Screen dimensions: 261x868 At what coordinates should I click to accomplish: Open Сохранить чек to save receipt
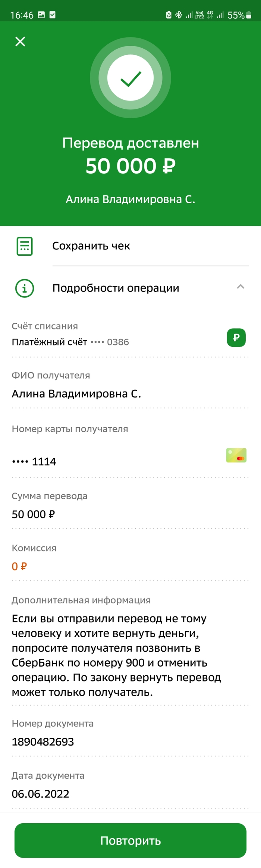tap(91, 246)
